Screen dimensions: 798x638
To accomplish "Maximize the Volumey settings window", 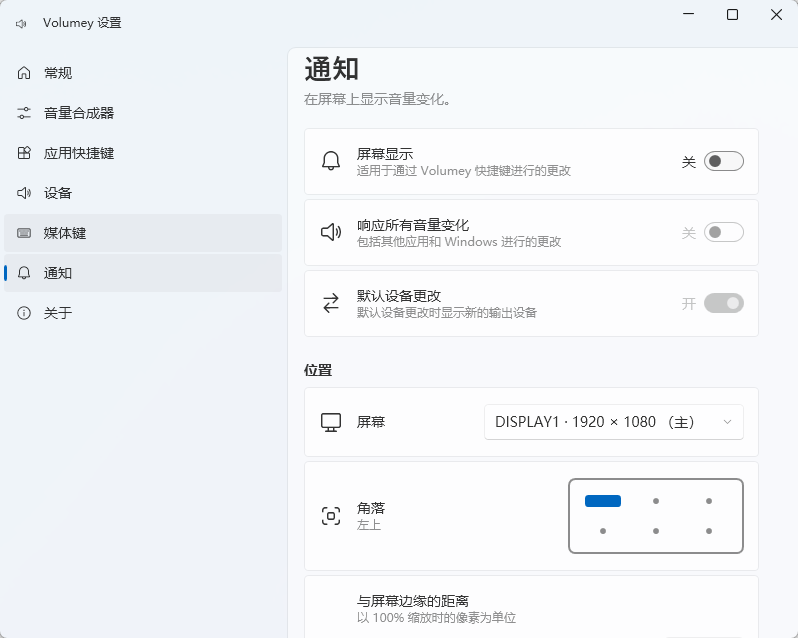I will 732,14.
